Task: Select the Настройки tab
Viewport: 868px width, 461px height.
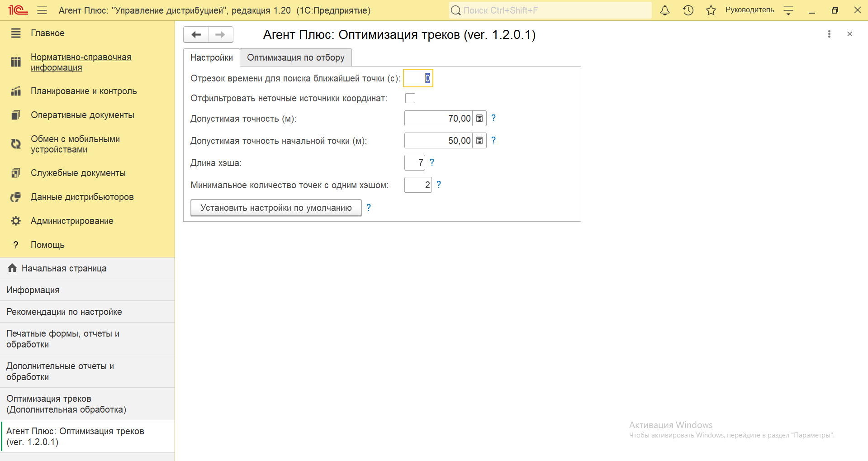Action: click(x=211, y=57)
